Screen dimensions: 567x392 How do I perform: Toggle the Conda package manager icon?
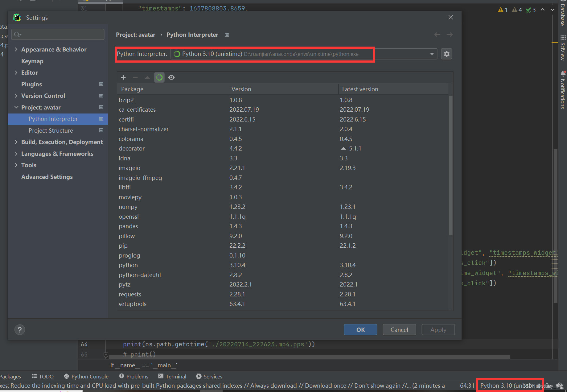(x=159, y=77)
